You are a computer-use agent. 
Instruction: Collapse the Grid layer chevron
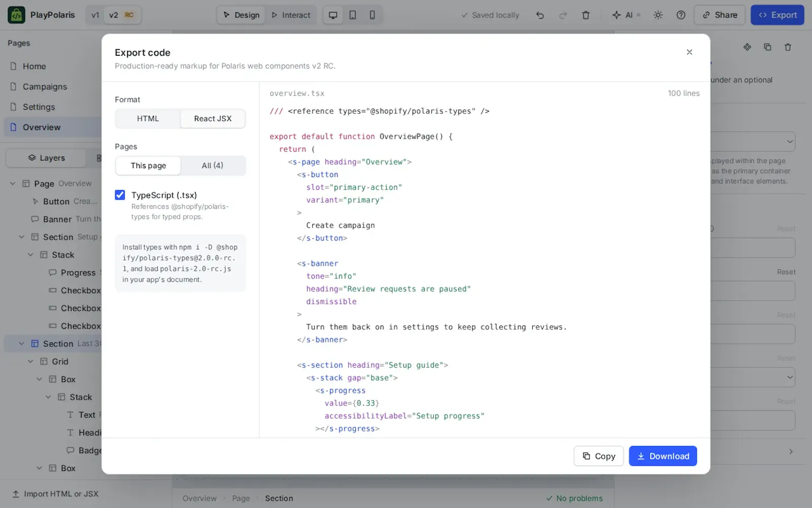[30, 361]
